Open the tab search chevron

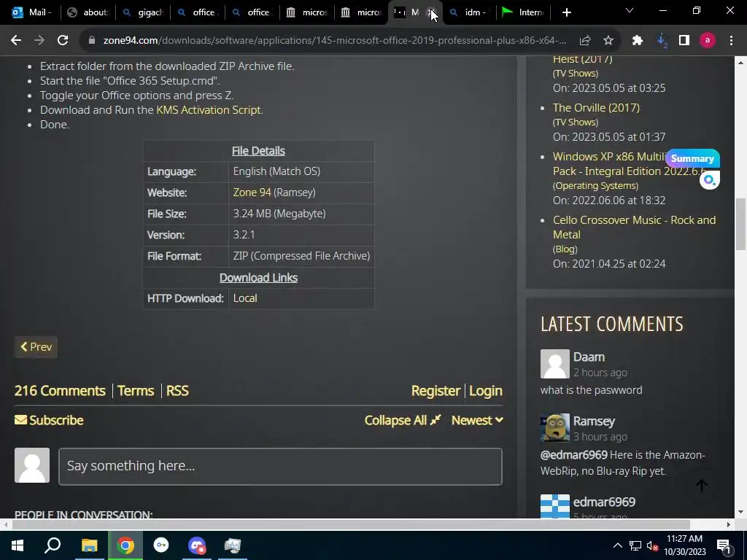click(x=630, y=10)
